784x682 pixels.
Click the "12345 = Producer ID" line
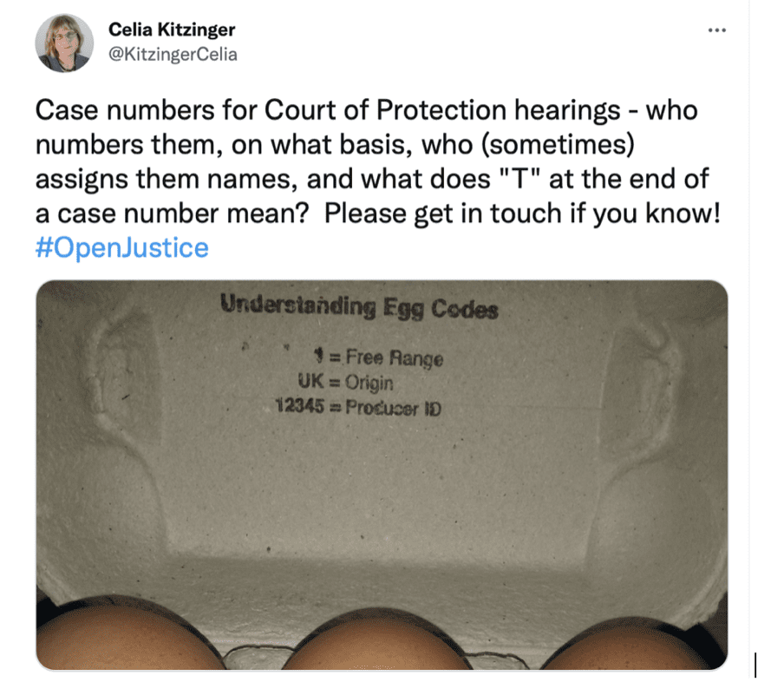click(358, 407)
